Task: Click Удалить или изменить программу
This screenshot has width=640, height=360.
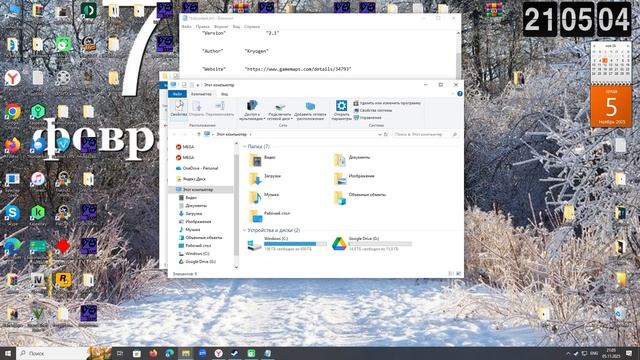Action: 387,103
